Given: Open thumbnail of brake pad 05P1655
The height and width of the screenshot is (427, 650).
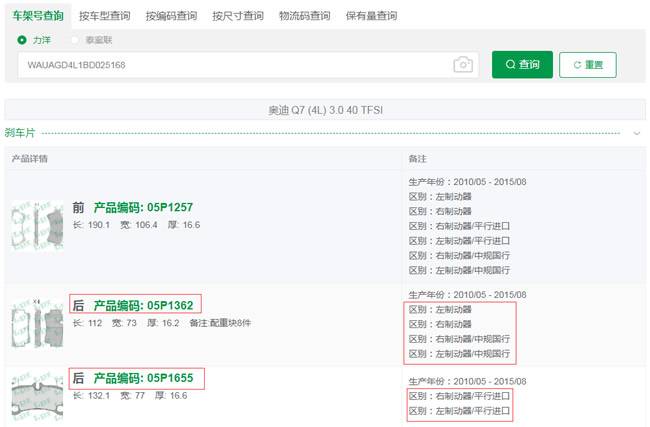Looking at the screenshot, I should [x=37, y=396].
